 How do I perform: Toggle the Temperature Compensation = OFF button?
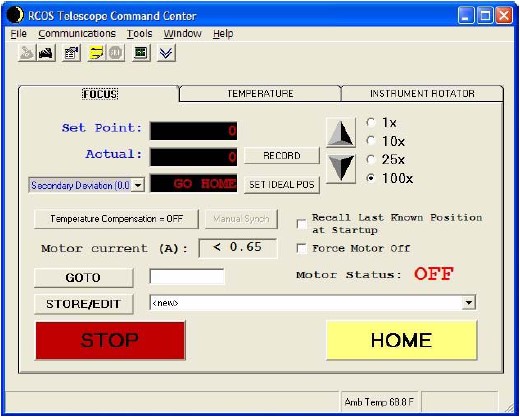(x=116, y=219)
